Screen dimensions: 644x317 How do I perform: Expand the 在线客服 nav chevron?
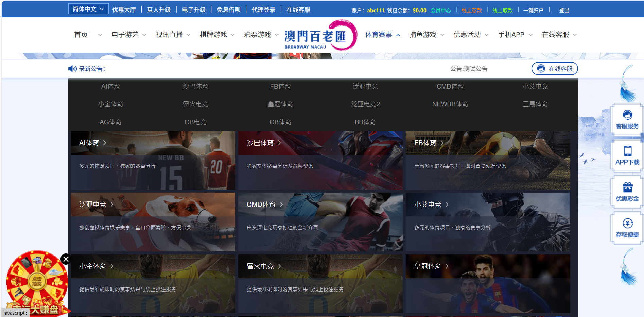pyautogui.click(x=575, y=35)
